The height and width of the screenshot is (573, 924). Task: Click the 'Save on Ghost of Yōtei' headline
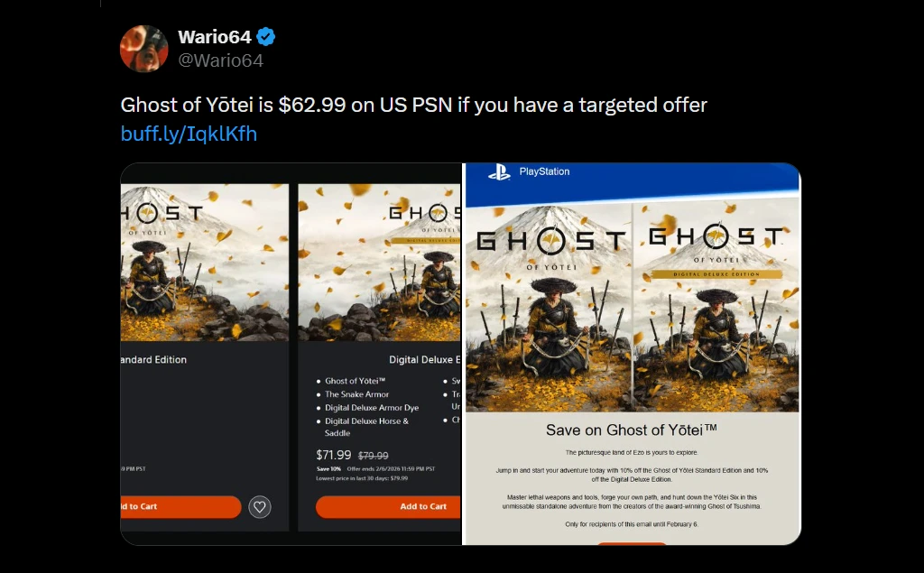[x=631, y=430]
